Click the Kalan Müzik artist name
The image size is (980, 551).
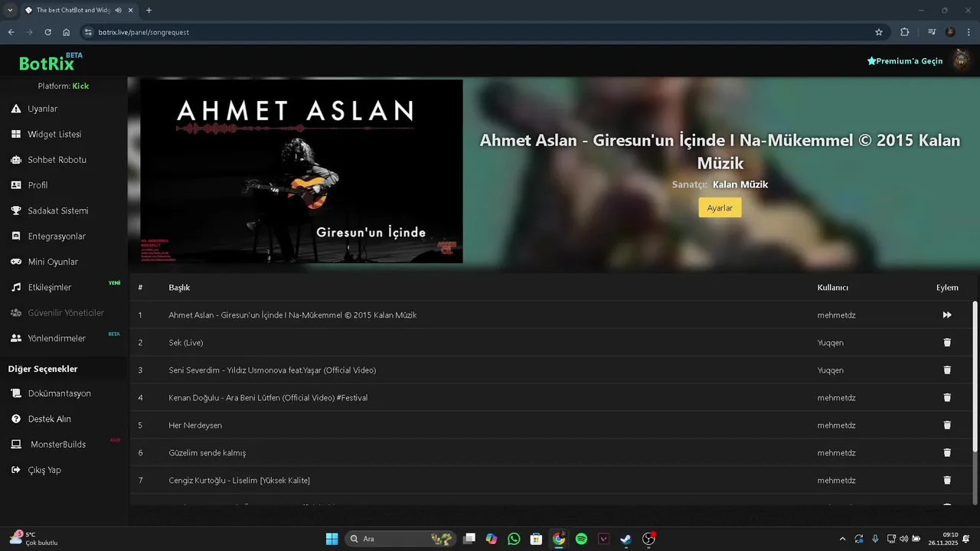(740, 184)
